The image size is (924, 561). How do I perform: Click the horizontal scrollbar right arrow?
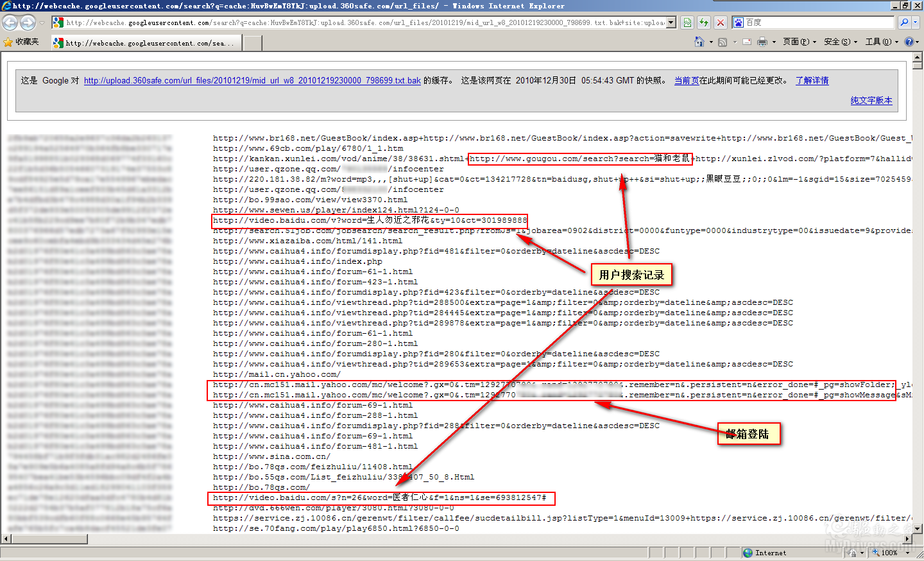click(907, 539)
